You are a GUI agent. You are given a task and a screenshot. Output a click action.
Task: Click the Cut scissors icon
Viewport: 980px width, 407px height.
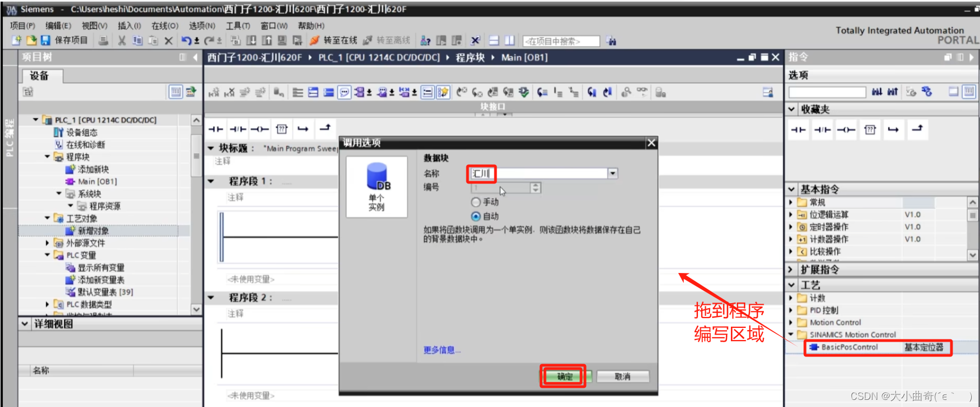[122, 40]
